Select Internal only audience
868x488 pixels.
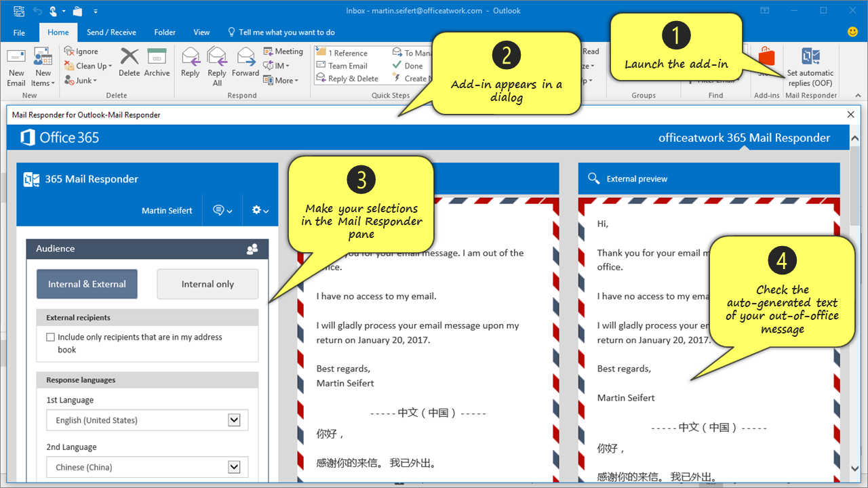pos(208,284)
